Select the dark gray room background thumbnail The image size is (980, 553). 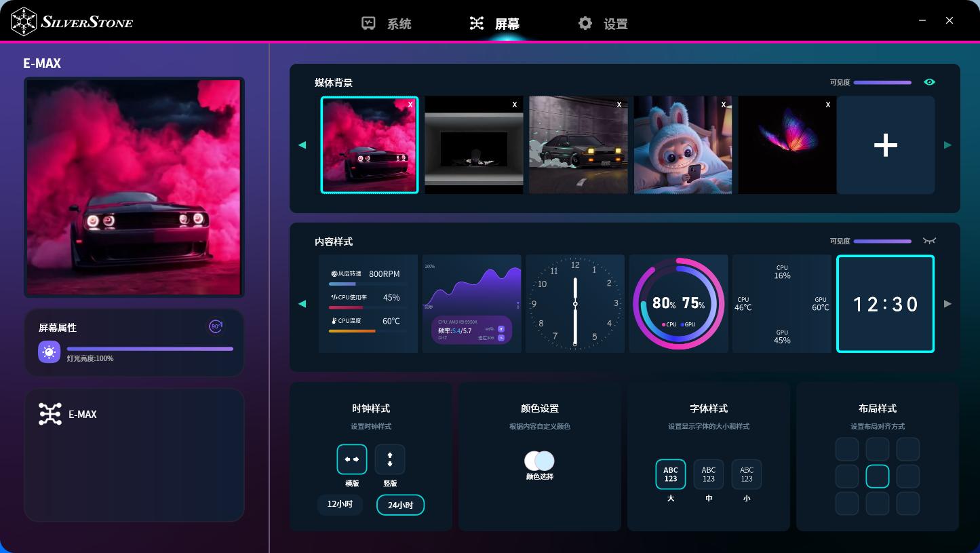[474, 145]
